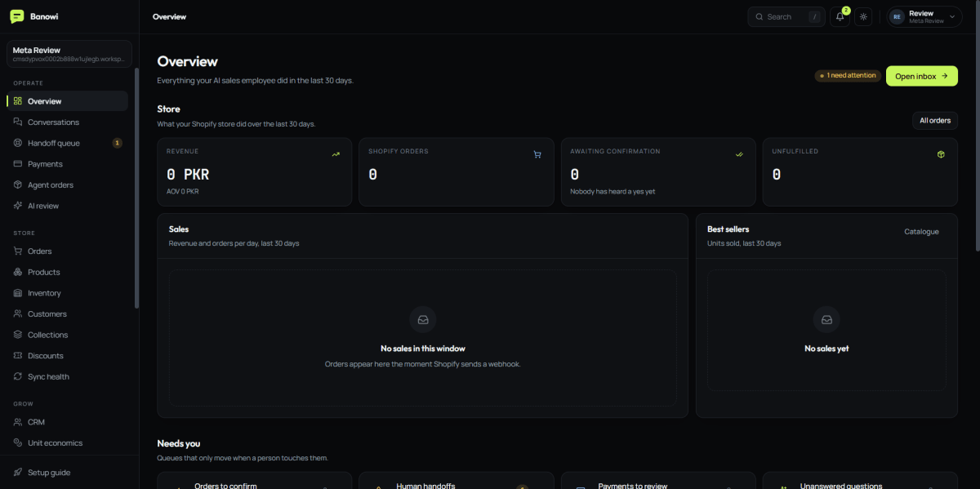
Task: Open notifications bell
Action: click(840, 16)
